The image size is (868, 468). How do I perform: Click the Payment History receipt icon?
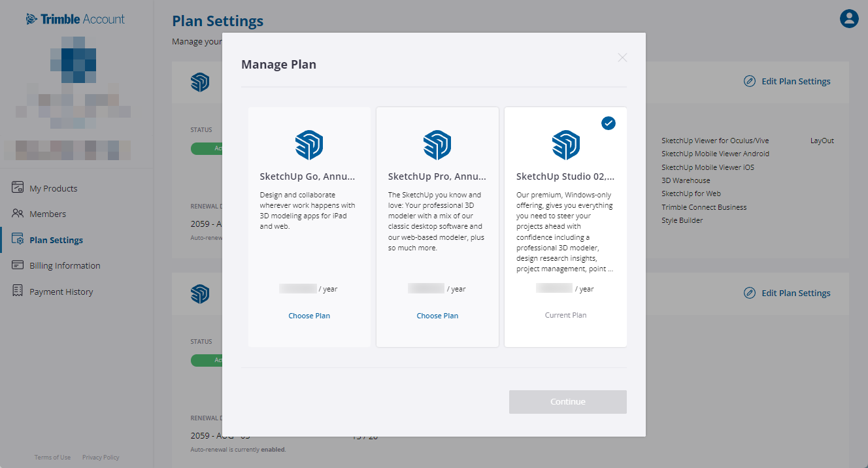click(x=18, y=290)
